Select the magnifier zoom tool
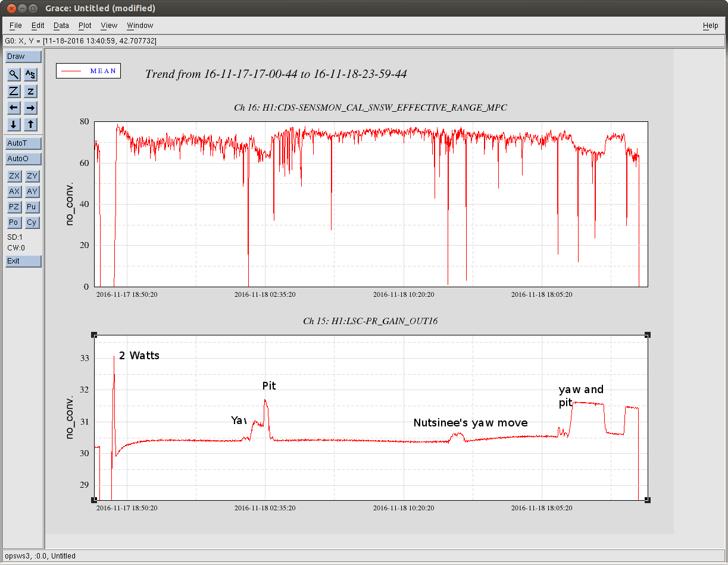 (x=14, y=74)
